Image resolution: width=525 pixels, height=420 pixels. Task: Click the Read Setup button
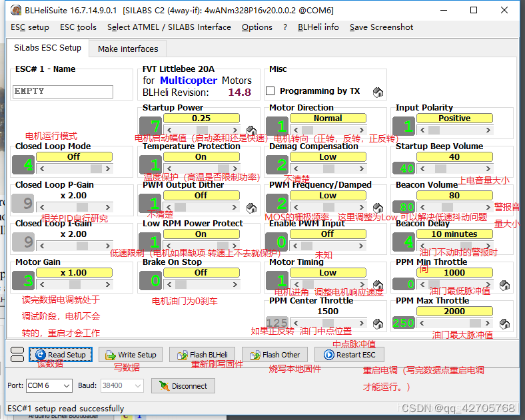(x=60, y=355)
